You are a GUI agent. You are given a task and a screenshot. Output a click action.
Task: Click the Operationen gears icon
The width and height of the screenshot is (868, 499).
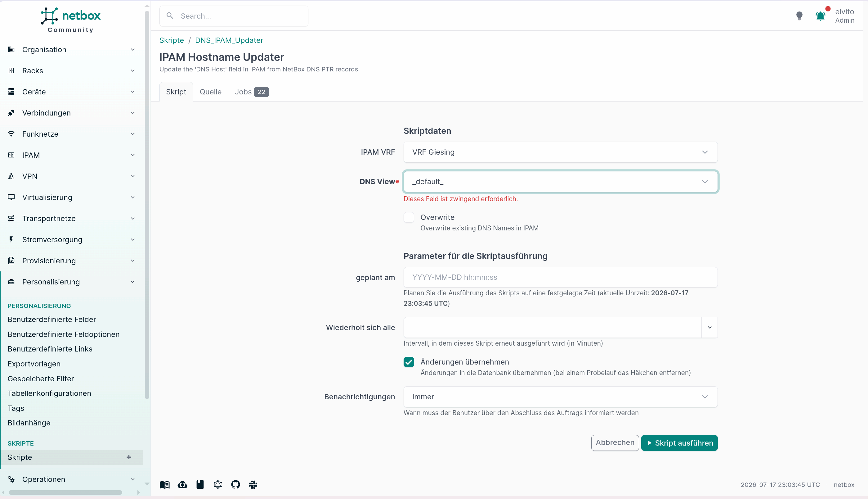pyautogui.click(x=11, y=479)
